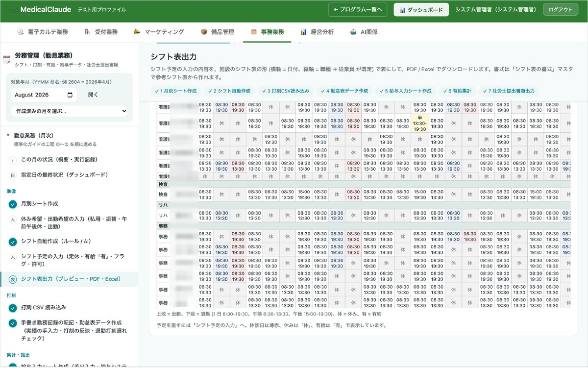This screenshot has width=588, height=368.
Task: Click the テスト用プロファイル label
Action: (101, 10)
